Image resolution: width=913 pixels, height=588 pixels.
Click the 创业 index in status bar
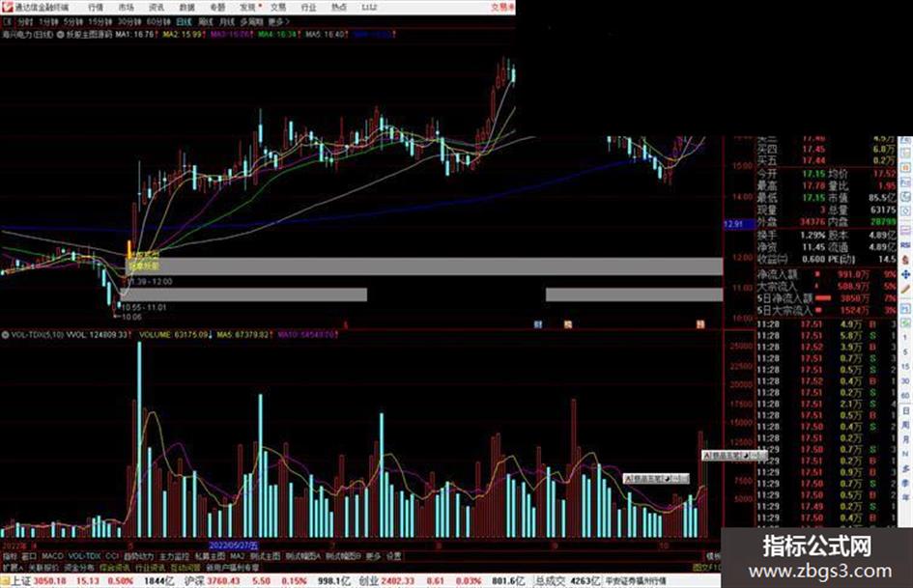(368, 581)
